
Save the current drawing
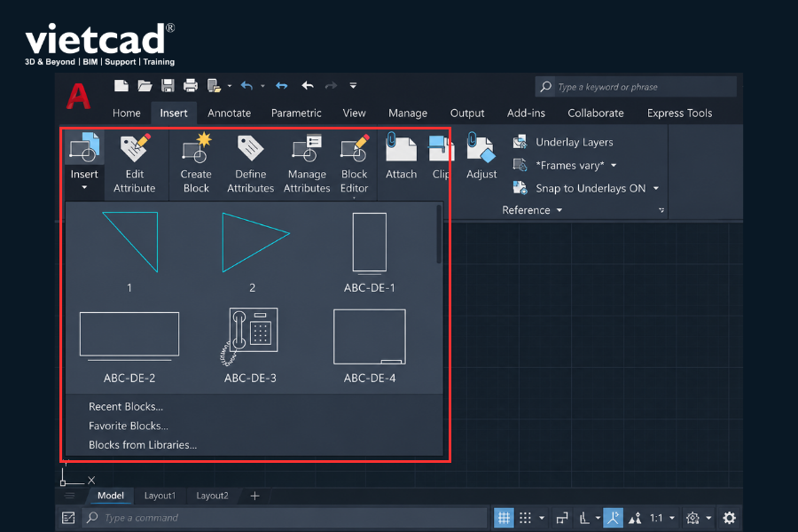click(168, 85)
